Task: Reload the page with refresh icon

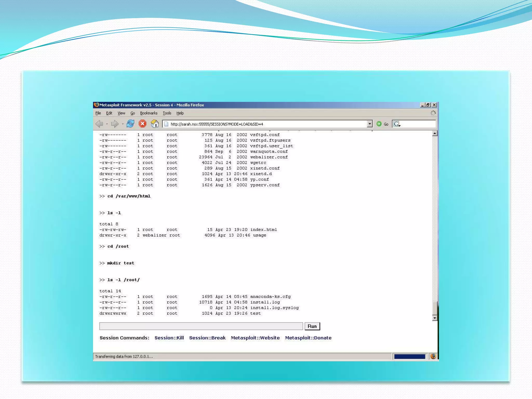Action: 130,124
